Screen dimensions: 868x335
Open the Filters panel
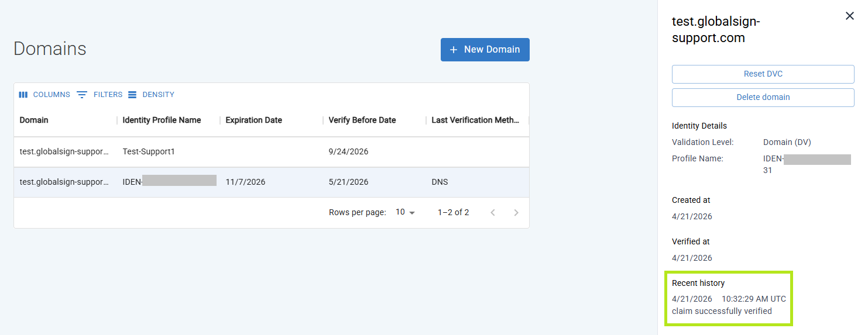[x=100, y=95]
